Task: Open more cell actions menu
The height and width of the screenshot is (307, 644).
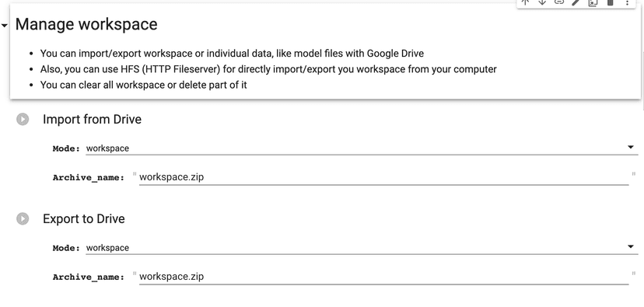Action: (x=627, y=2)
